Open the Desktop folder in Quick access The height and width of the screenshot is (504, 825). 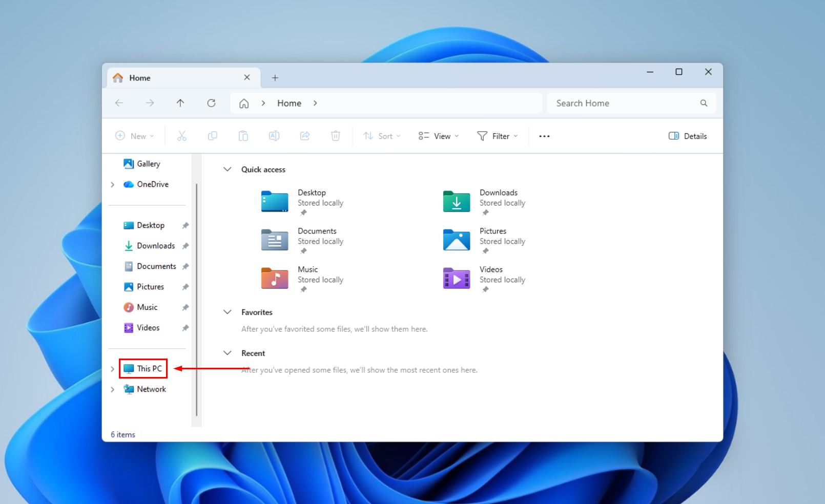(x=302, y=202)
